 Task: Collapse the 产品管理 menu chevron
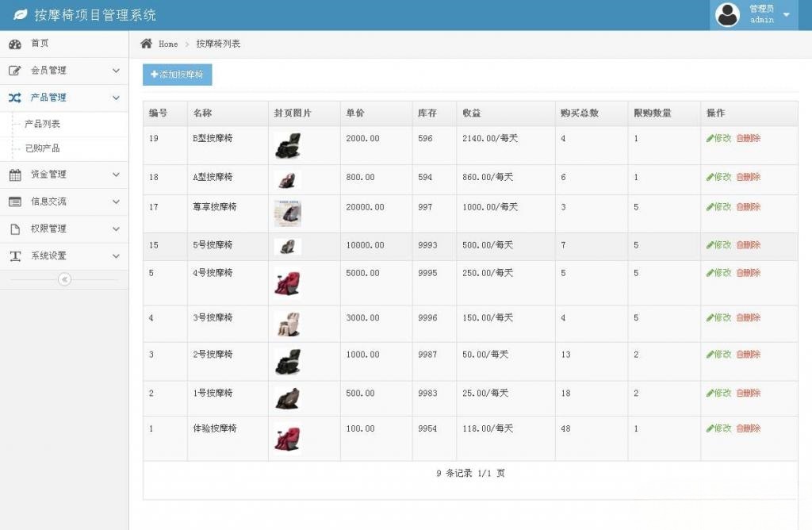[116, 97]
